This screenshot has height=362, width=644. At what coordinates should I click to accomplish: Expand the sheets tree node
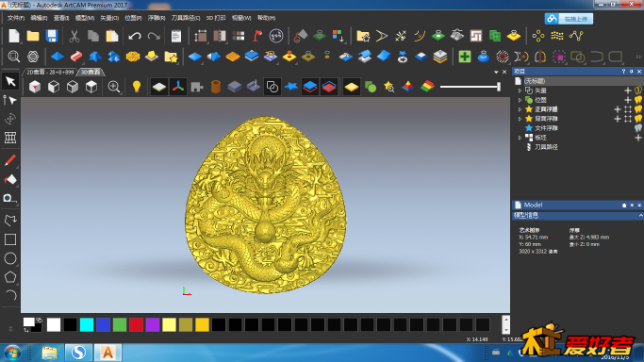pyautogui.click(x=520, y=138)
